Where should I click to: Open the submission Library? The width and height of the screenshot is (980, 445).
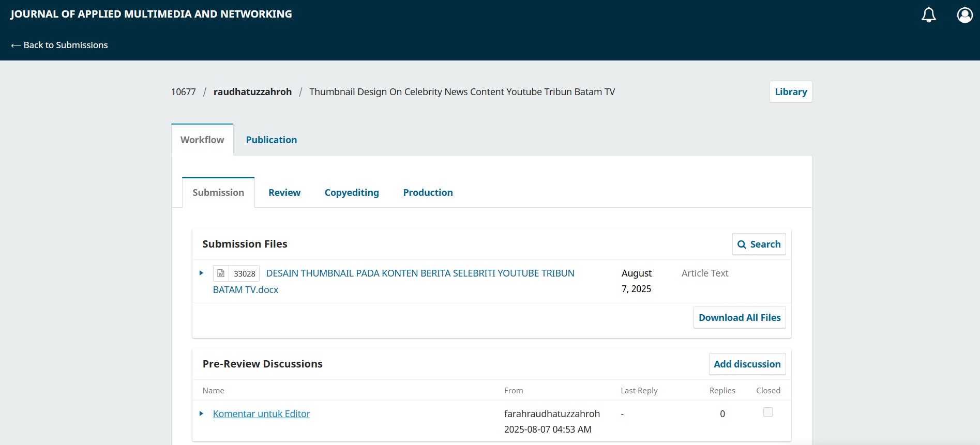(x=790, y=92)
